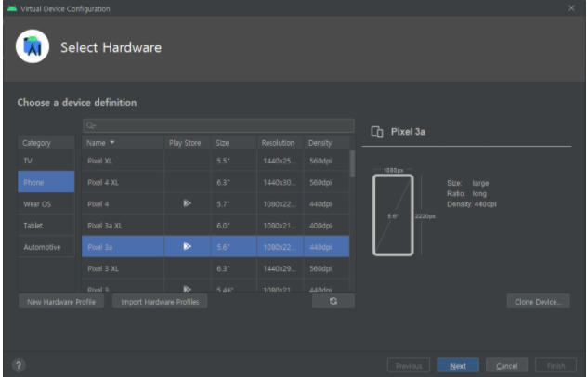Select the Pixel 4 XL device row
Image resolution: width=588 pixels, height=377 pixels.
(216, 182)
